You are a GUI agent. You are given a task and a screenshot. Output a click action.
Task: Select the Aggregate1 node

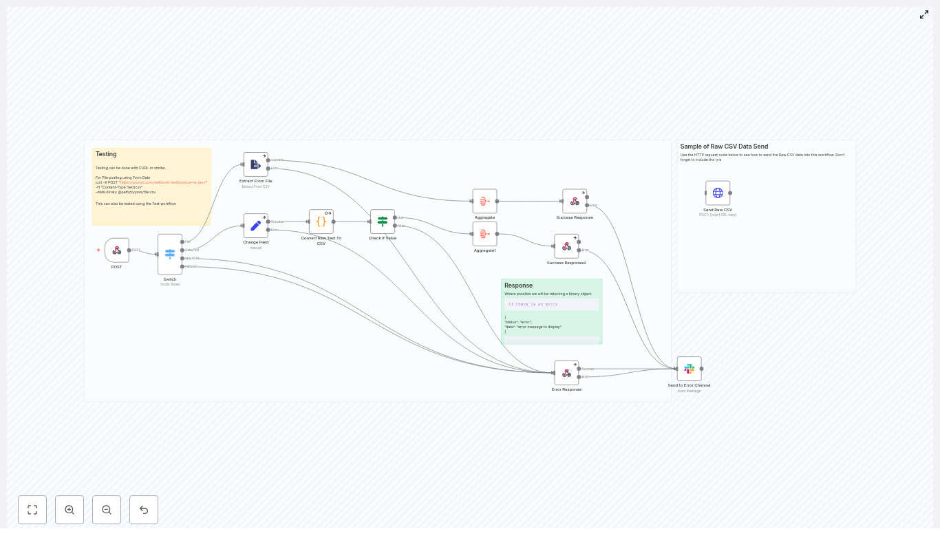point(484,234)
